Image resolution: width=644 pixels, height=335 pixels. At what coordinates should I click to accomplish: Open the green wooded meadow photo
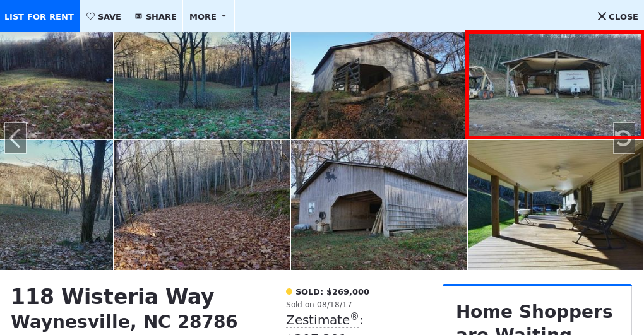(201, 85)
